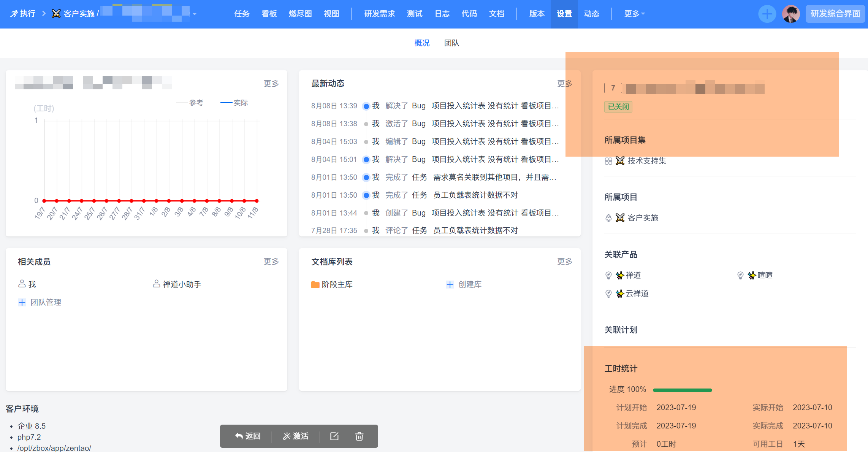Open the 燃尽图 menu

coord(300,14)
